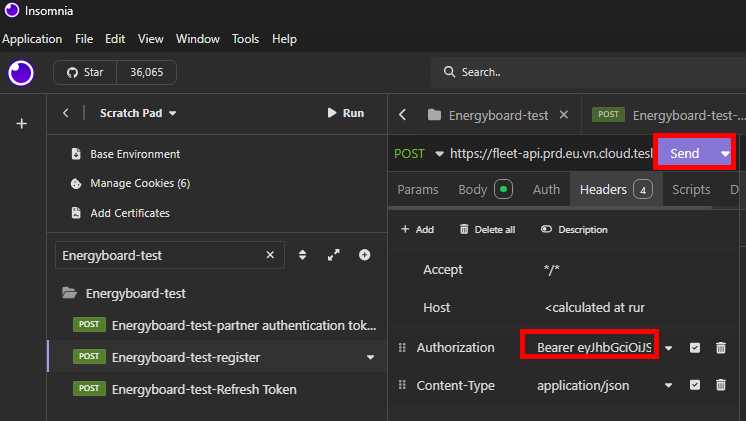
Task: Click the Authorization row drag handle
Action: (402, 347)
